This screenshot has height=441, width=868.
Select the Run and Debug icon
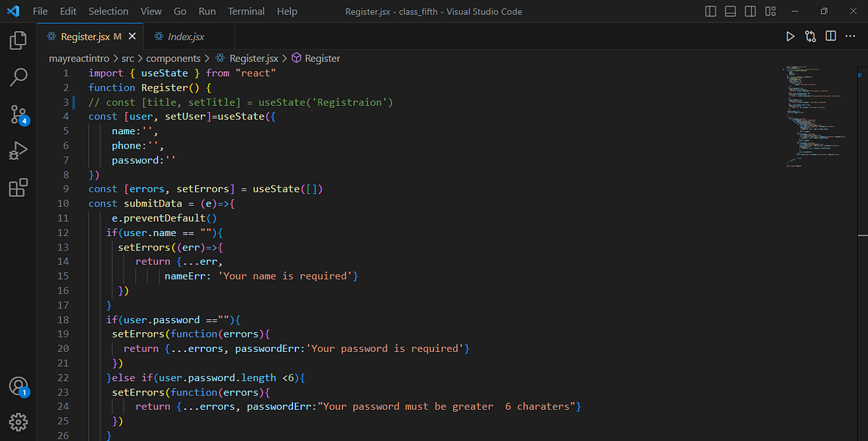pos(17,151)
